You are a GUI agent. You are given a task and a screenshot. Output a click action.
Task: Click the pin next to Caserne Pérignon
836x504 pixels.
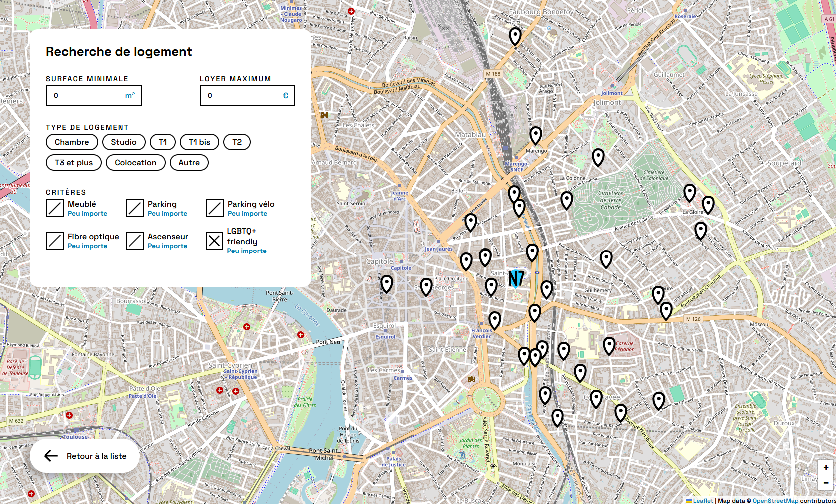coord(609,345)
